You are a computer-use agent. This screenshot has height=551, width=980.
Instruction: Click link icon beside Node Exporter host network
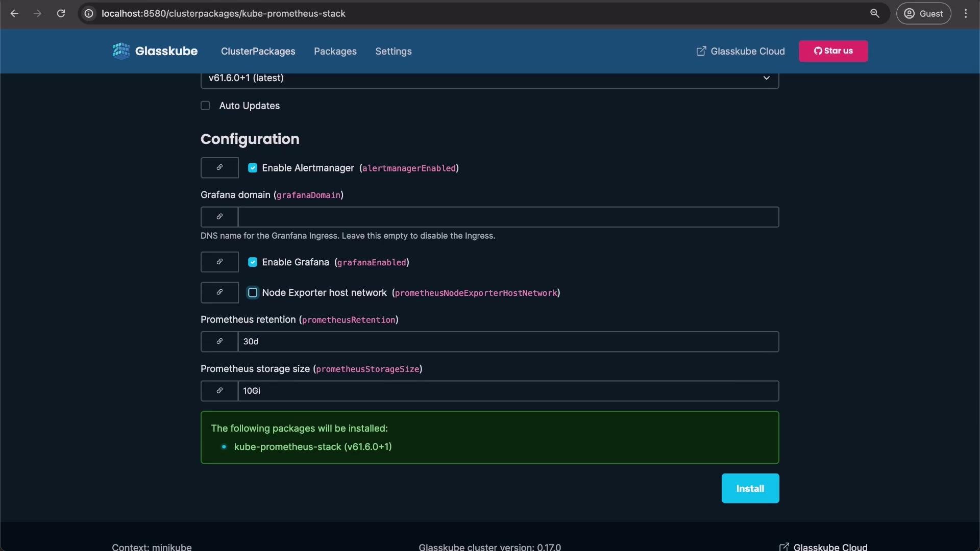(x=219, y=292)
